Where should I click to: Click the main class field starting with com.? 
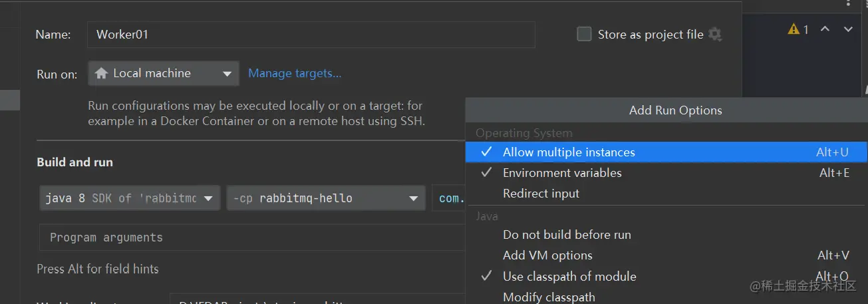pyautogui.click(x=449, y=198)
